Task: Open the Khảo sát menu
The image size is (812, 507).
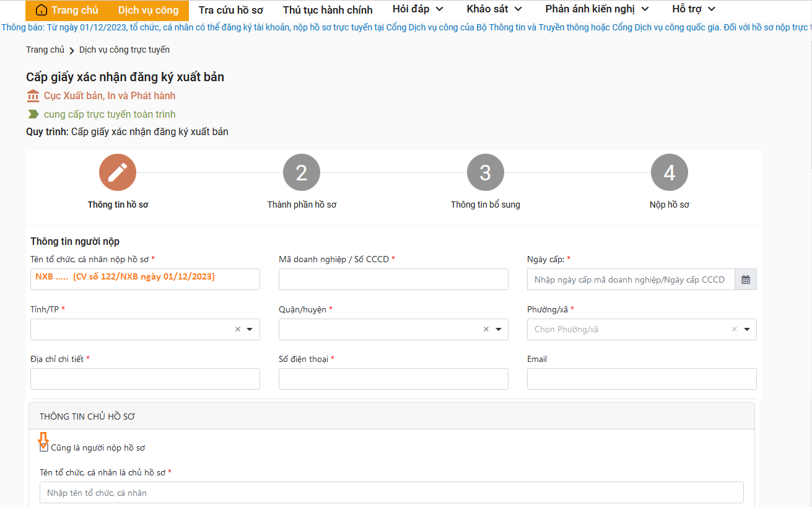Action: [494, 9]
